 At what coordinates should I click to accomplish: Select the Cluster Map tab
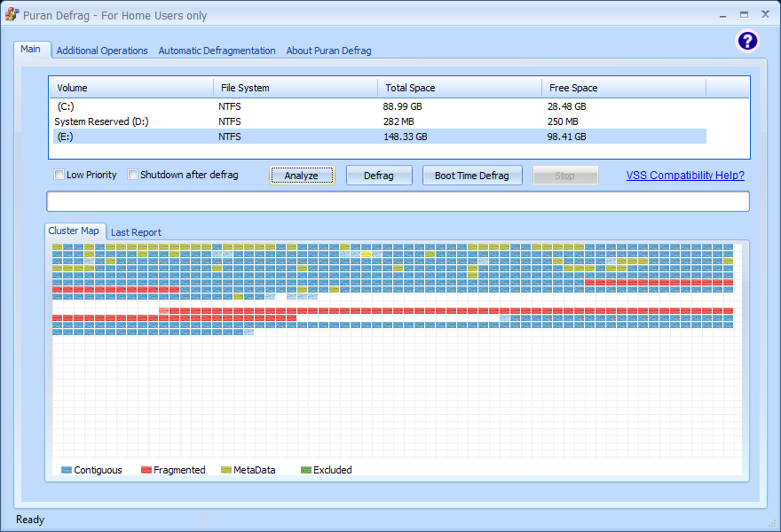point(74,231)
